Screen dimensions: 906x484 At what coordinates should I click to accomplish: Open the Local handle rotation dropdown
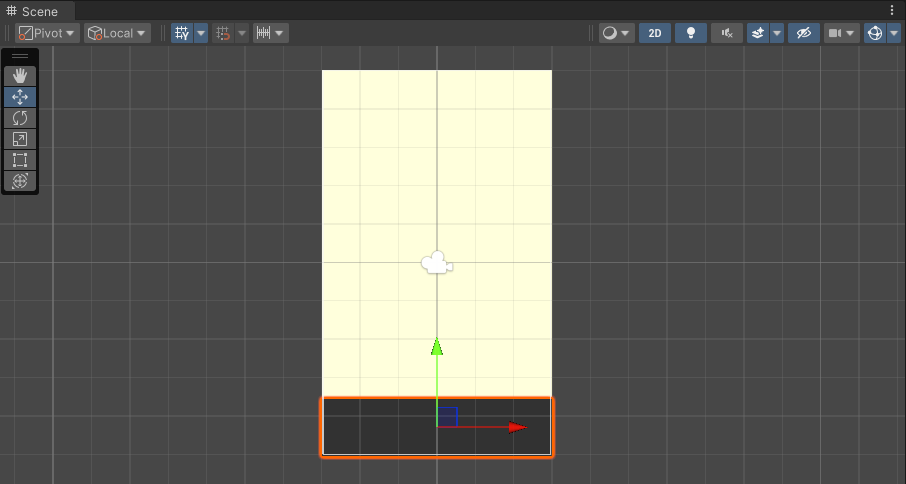(117, 33)
